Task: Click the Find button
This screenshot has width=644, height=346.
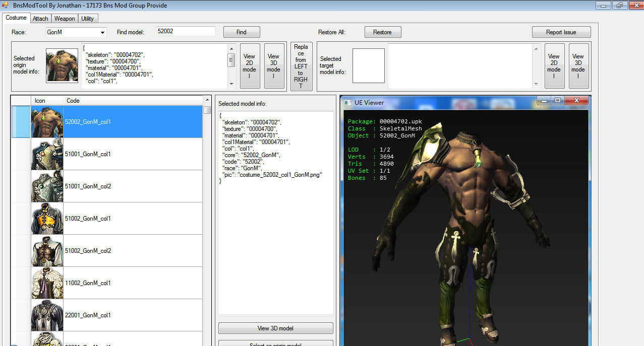Action: (242, 32)
